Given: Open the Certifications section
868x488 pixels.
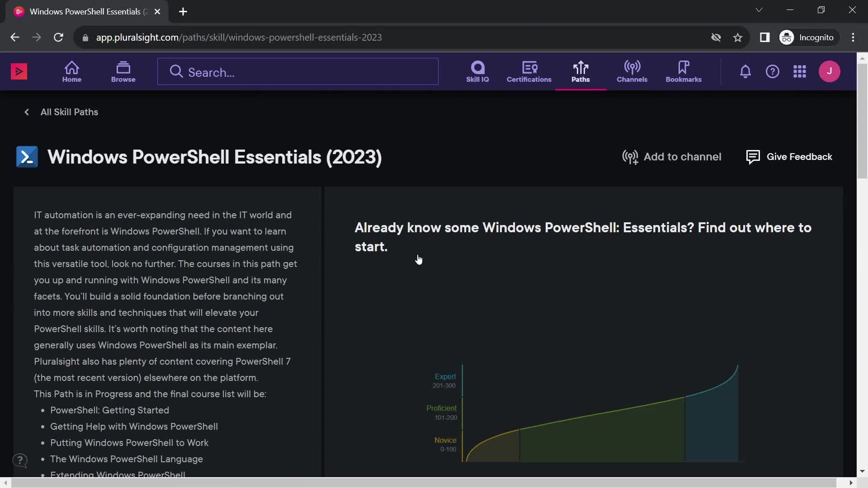Looking at the screenshot, I should click(528, 71).
